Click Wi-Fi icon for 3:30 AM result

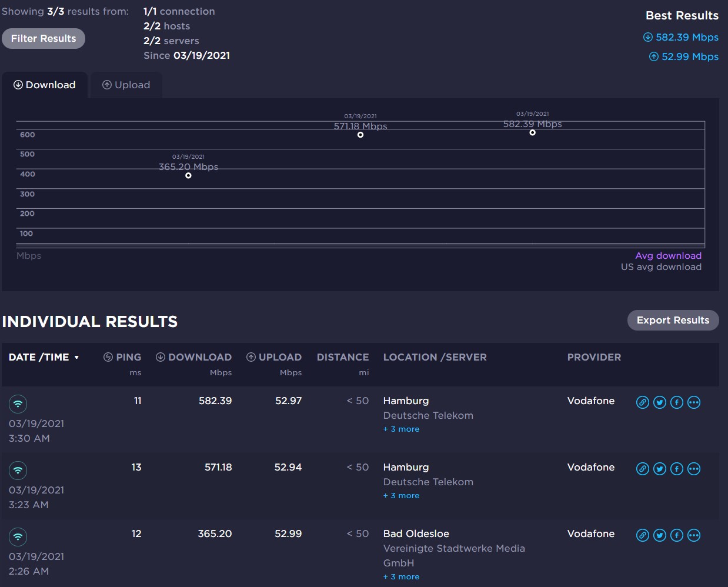(18, 403)
